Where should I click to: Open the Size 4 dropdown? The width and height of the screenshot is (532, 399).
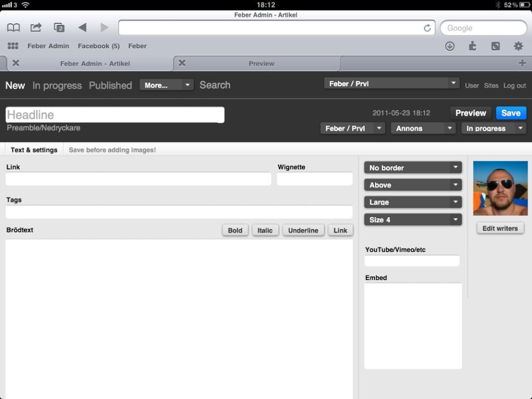click(x=413, y=220)
